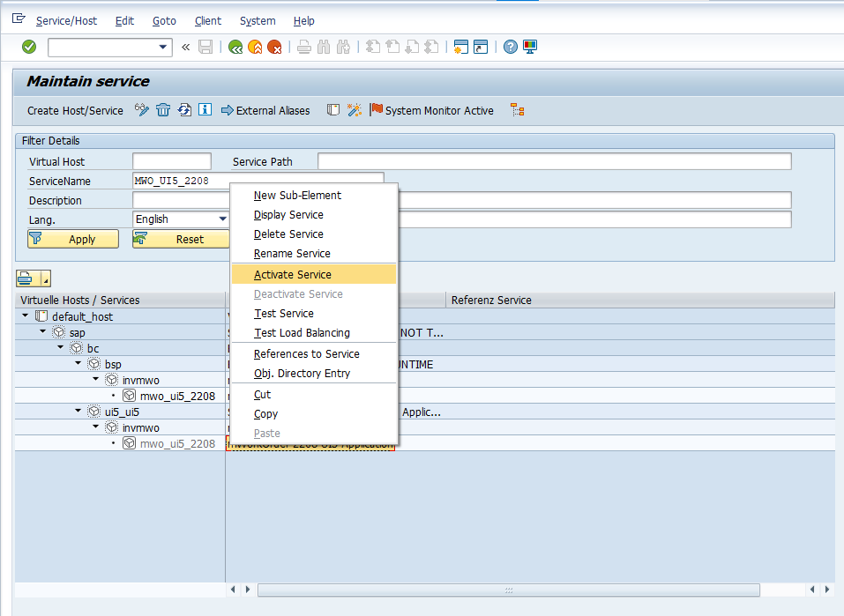
Task: Click the External Aliases button
Action: tap(265, 110)
